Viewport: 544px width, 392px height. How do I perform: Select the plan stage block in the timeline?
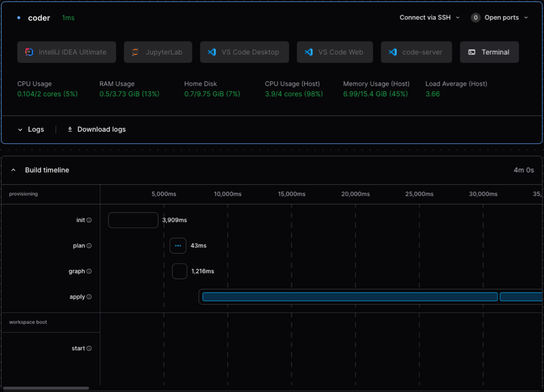click(178, 246)
